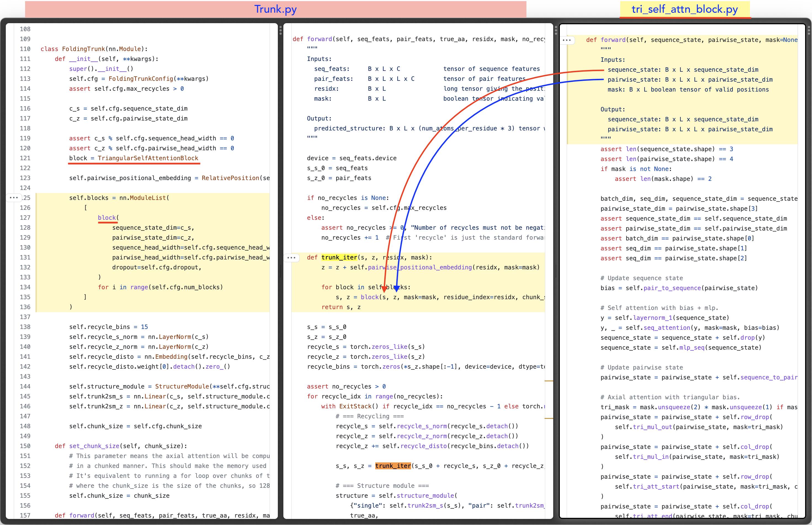The width and height of the screenshot is (812, 525).
Task: Click the ellipsis button beside line 125
Action: [x=14, y=198]
